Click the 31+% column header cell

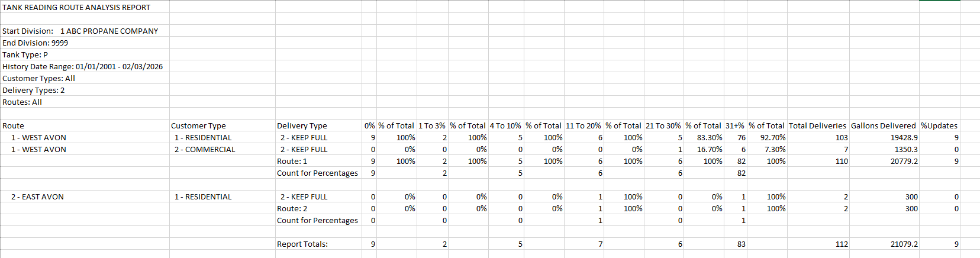click(x=735, y=125)
